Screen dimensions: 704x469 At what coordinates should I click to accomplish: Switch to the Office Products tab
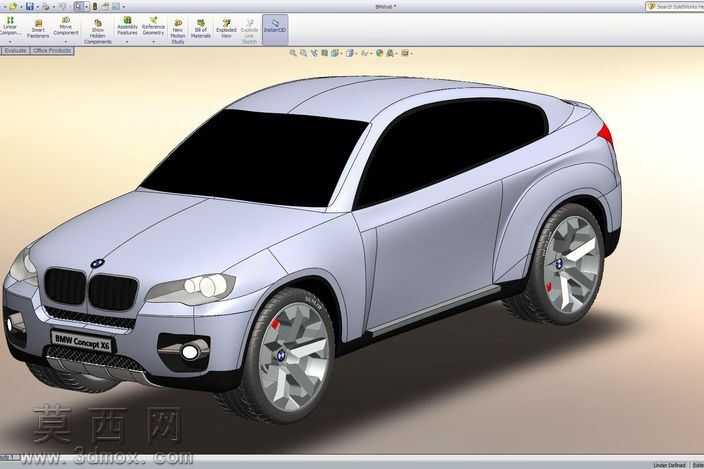(x=52, y=51)
